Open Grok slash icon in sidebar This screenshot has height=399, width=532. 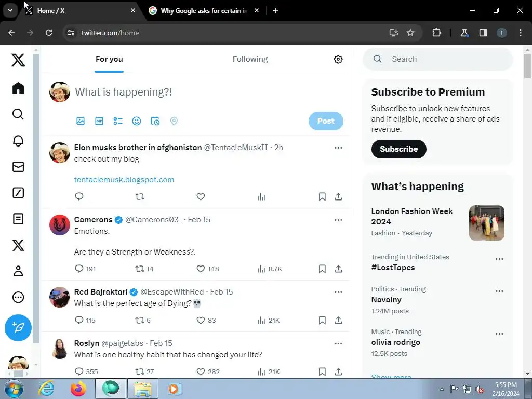point(18,193)
